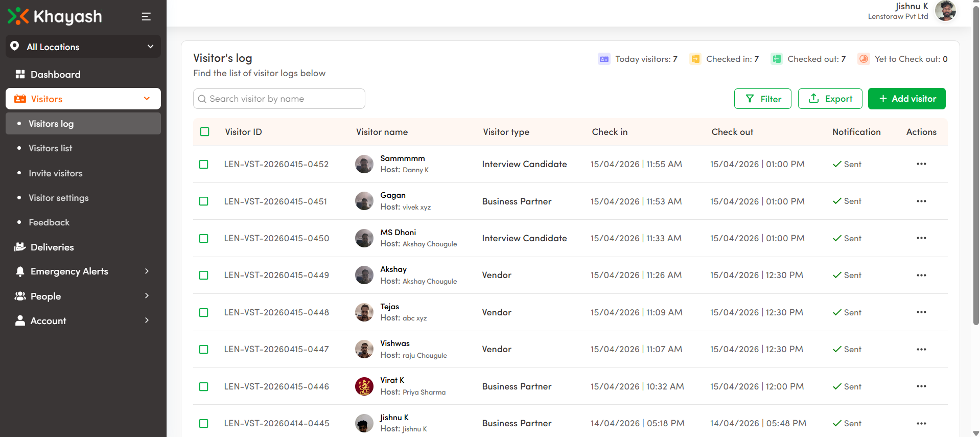Export the visitor log
The height and width of the screenshot is (437, 980).
click(830, 99)
